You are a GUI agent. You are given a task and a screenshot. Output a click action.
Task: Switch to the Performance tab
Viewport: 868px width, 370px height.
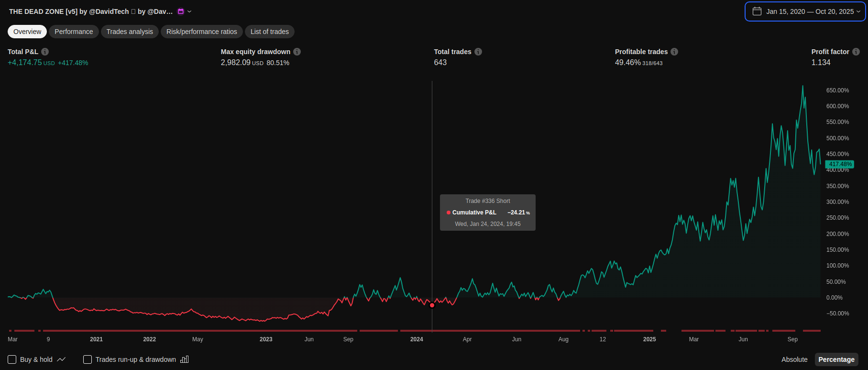(x=74, y=32)
